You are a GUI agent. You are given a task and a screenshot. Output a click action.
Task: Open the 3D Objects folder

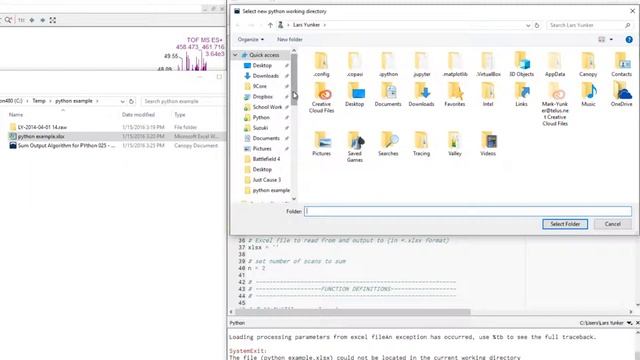522,64
